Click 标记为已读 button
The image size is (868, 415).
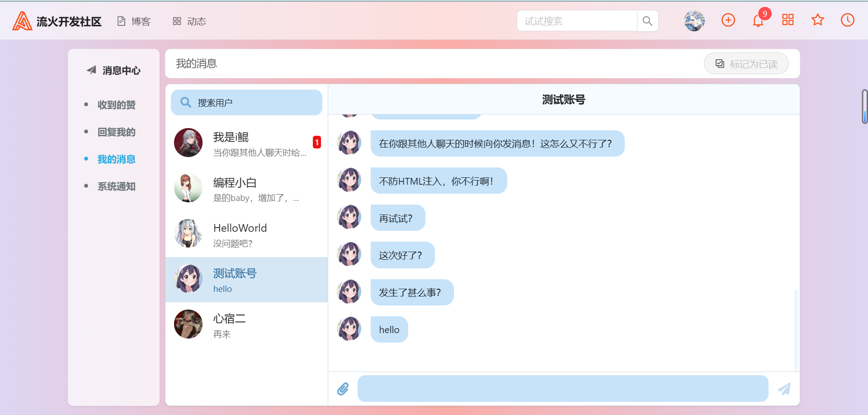coord(746,64)
